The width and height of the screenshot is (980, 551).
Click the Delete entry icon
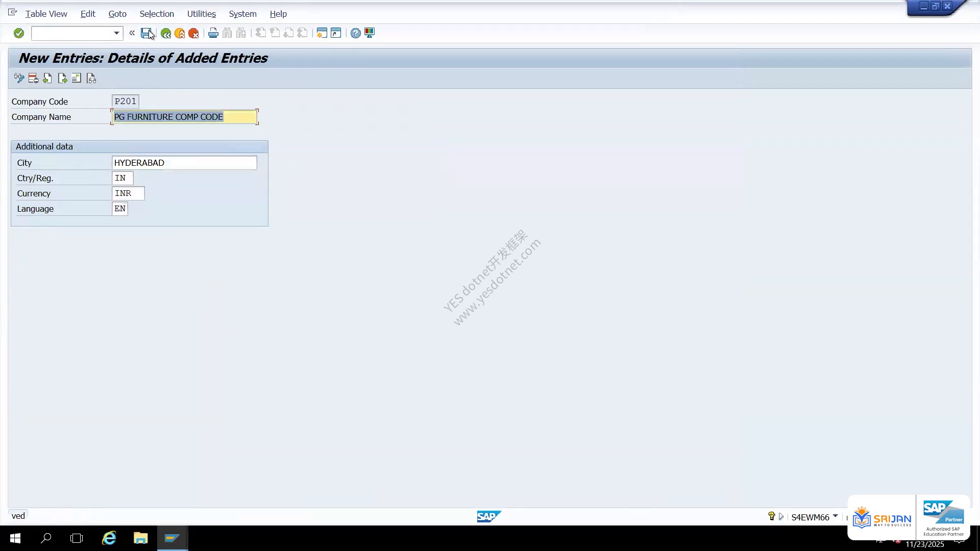coord(34,78)
